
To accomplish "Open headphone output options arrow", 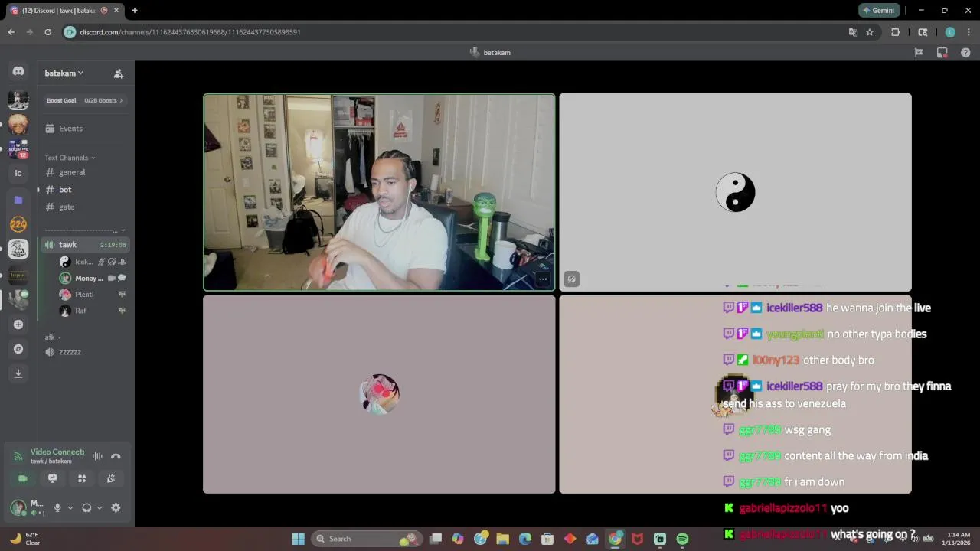I will click(99, 507).
